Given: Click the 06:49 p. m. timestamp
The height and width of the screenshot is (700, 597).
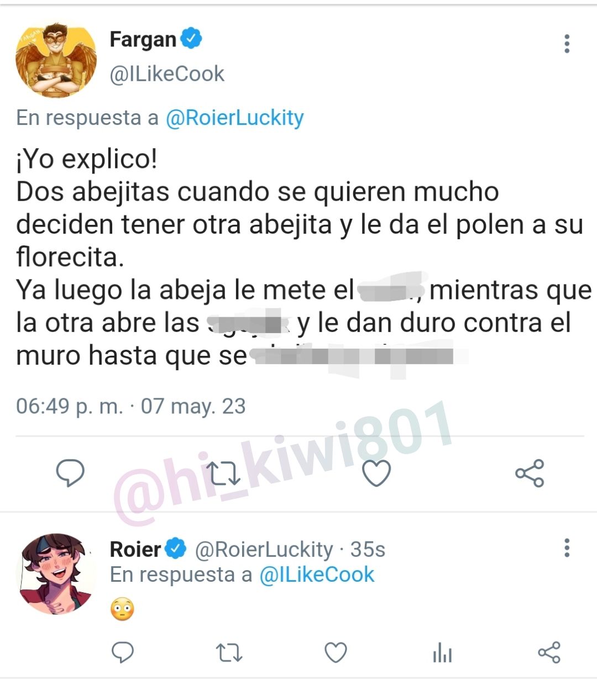Looking at the screenshot, I should [x=70, y=406].
